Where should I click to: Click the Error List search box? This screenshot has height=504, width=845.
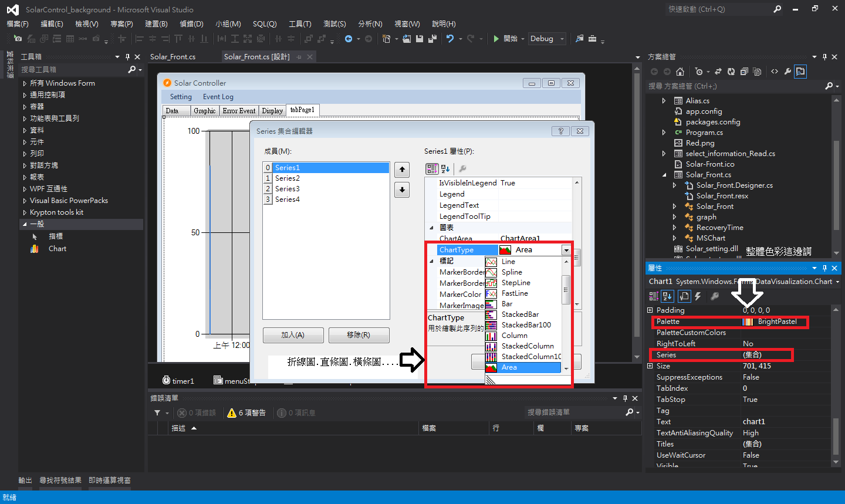pyautogui.click(x=575, y=412)
